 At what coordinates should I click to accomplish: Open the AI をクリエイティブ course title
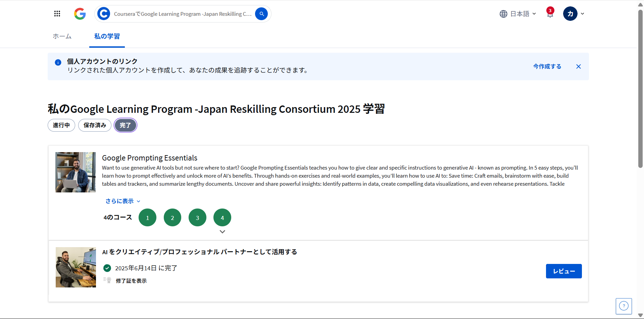200,252
